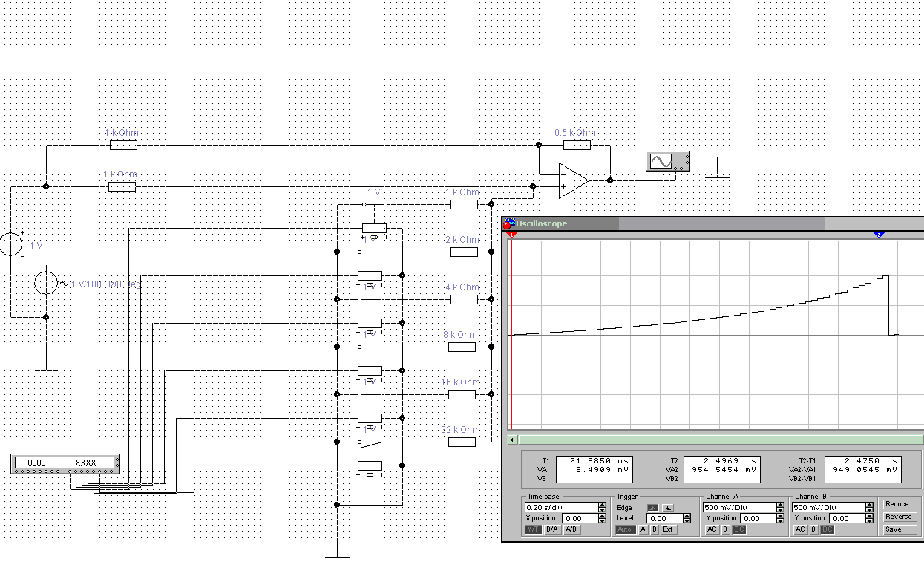The width and height of the screenshot is (924, 565).
Task: Click the falling edge trigger icon
Action: tap(667, 507)
